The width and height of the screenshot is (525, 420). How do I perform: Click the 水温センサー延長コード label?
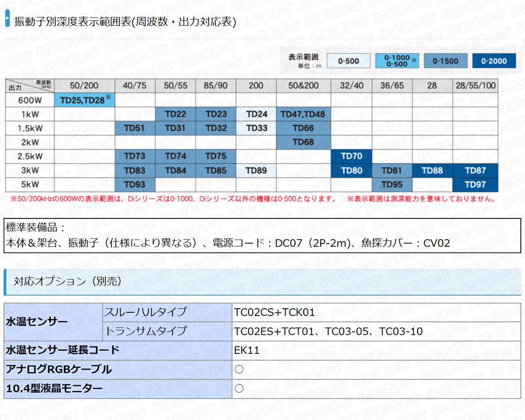pyautogui.click(x=62, y=350)
